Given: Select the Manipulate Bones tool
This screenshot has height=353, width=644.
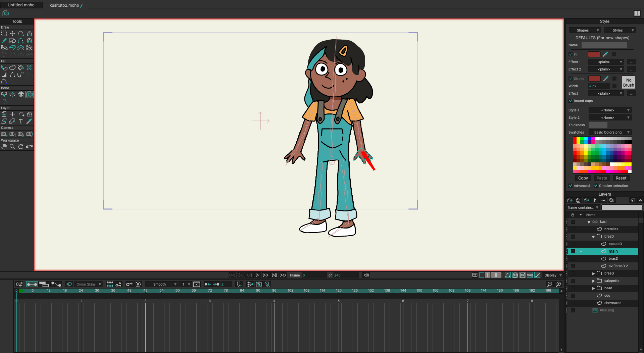Looking at the screenshot, I should coord(21,94).
